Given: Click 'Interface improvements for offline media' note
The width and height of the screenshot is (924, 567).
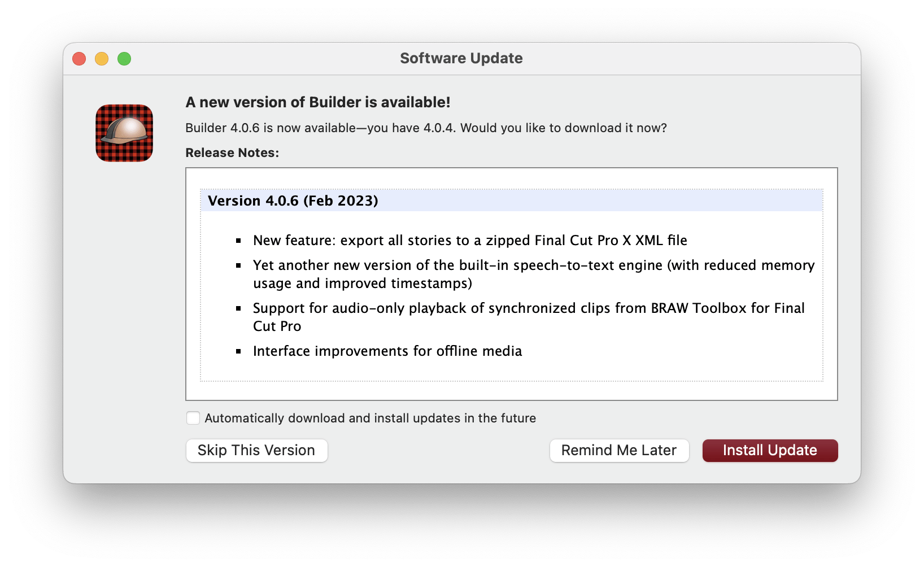Looking at the screenshot, I should 387,351.
